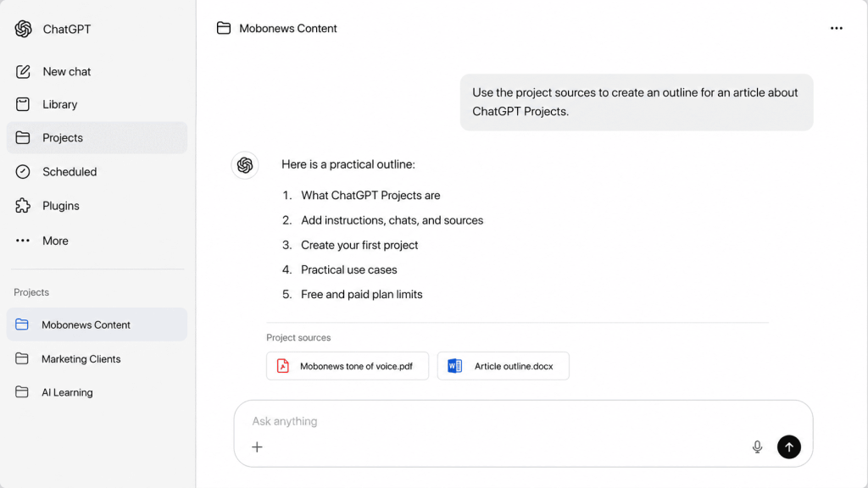The height and width of the screenshot is (488, 868).
Task: Open the Scheduled clock icon
Action: 23,171
